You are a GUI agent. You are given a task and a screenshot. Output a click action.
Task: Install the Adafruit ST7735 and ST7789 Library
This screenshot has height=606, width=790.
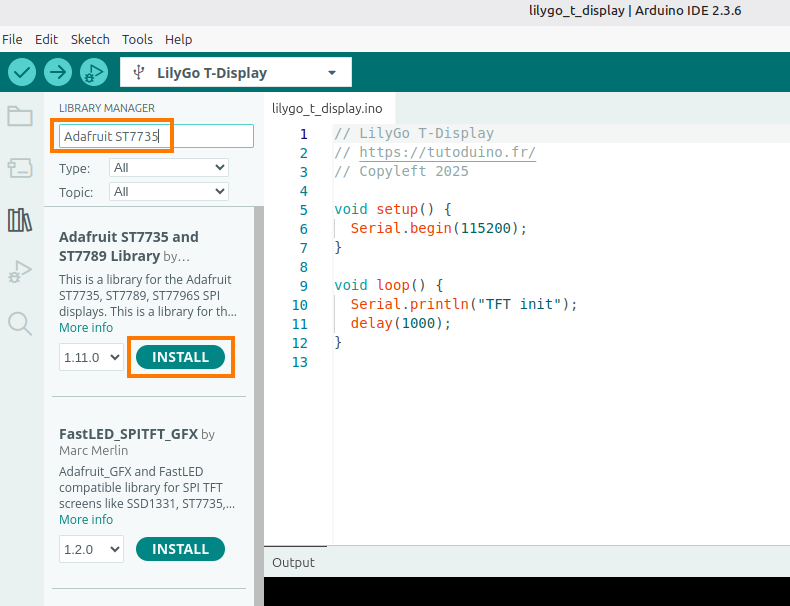[181, 357]
